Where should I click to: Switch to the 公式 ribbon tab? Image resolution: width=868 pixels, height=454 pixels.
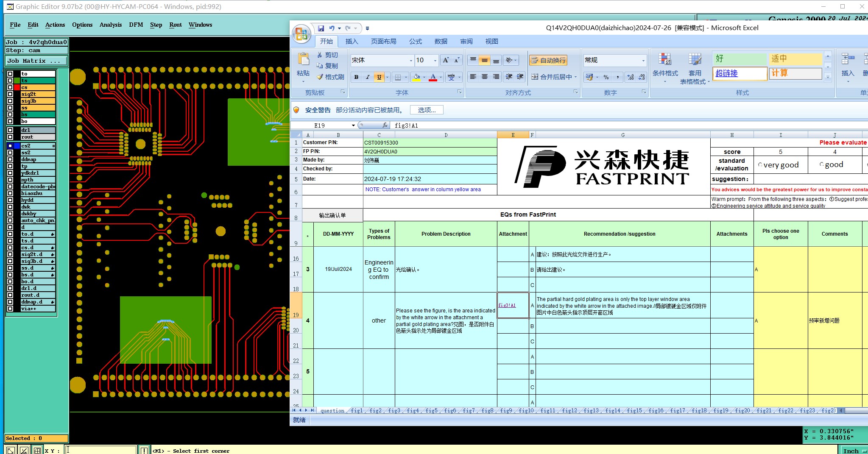point(415,41)
